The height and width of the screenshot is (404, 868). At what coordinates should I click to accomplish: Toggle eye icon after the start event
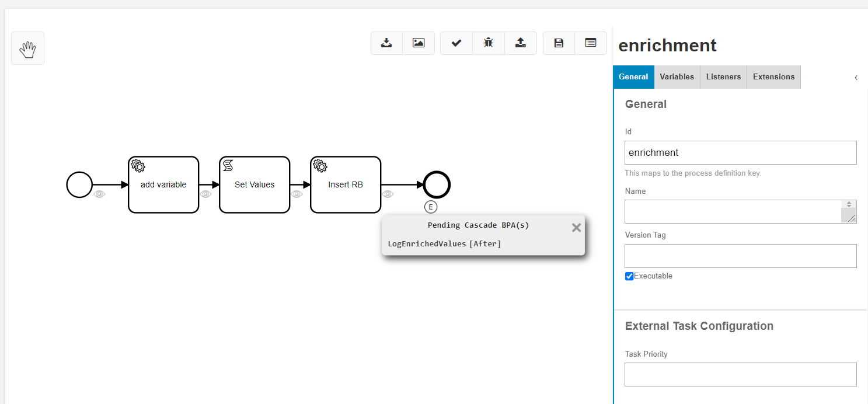(x=99, y=194)
